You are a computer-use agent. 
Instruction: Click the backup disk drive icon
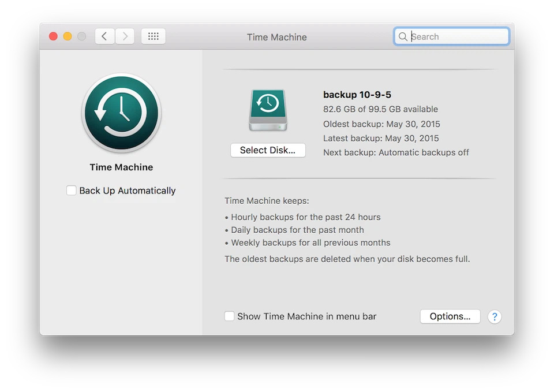click(268, 110)
